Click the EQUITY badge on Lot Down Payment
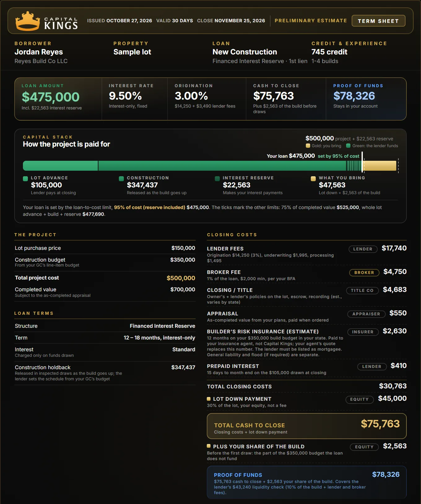Image resolution: width=421 pixels, height=504 pixels. tap(359, 399)
